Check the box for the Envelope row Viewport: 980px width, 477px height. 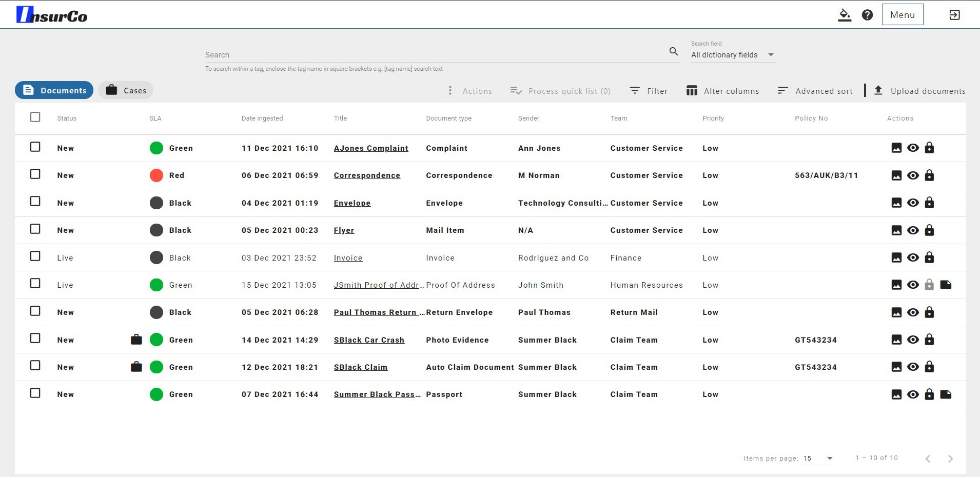click(x=35, y=202)
